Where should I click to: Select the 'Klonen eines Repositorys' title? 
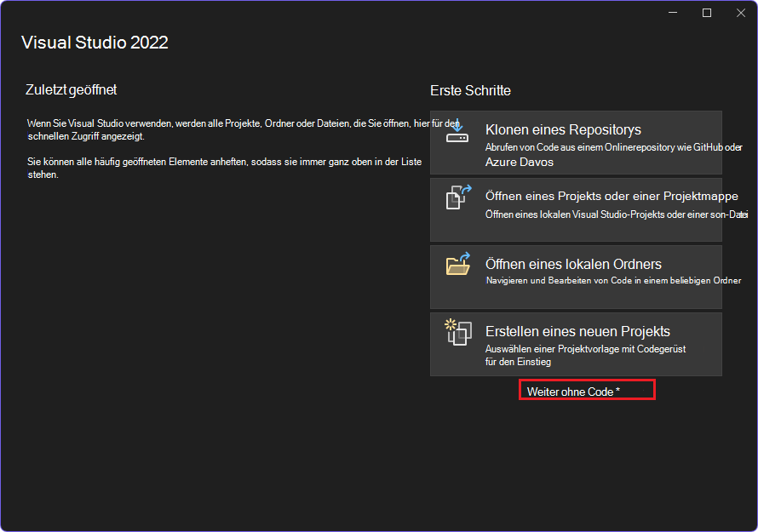[x=563, y=129]
